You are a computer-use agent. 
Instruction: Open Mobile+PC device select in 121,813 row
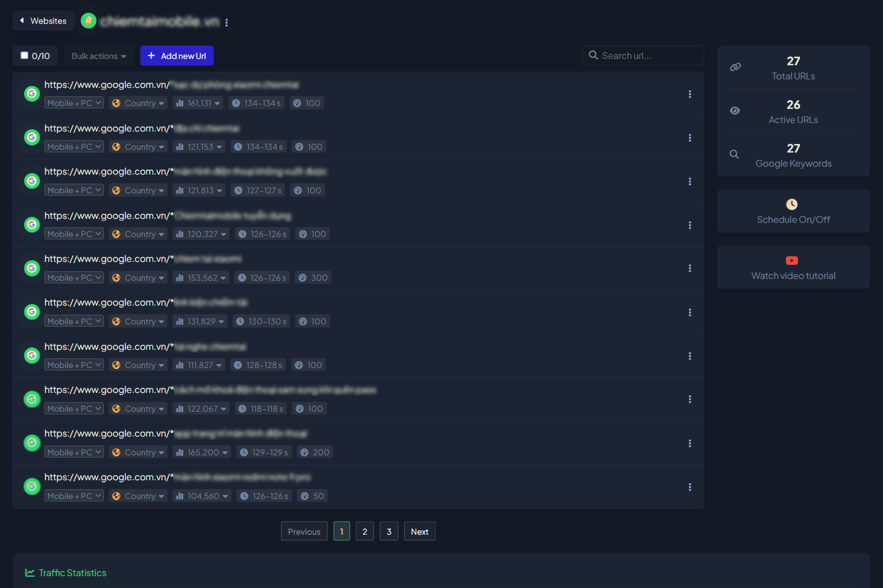point(74,190)
